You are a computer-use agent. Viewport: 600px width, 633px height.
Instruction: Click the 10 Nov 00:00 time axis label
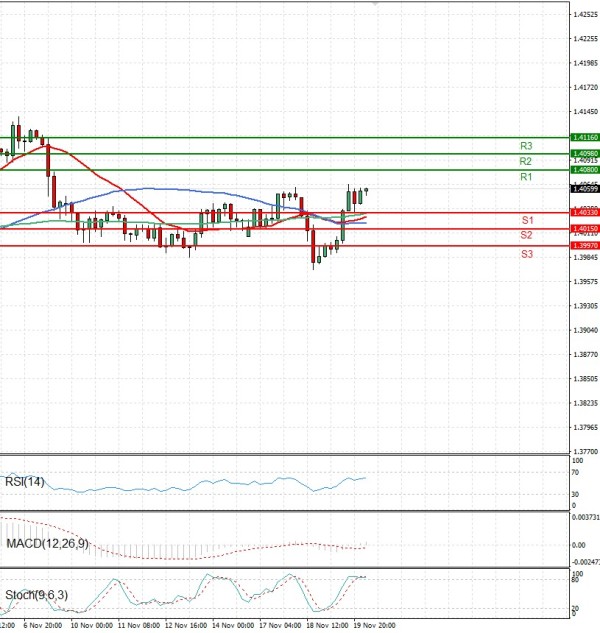tap(90, 625)
